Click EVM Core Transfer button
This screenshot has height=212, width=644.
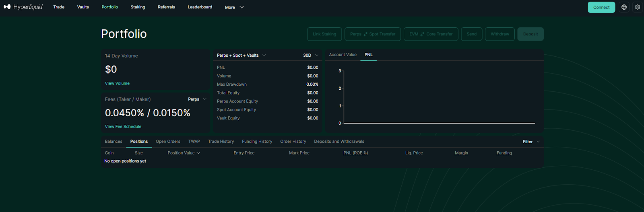pos(431,34)
